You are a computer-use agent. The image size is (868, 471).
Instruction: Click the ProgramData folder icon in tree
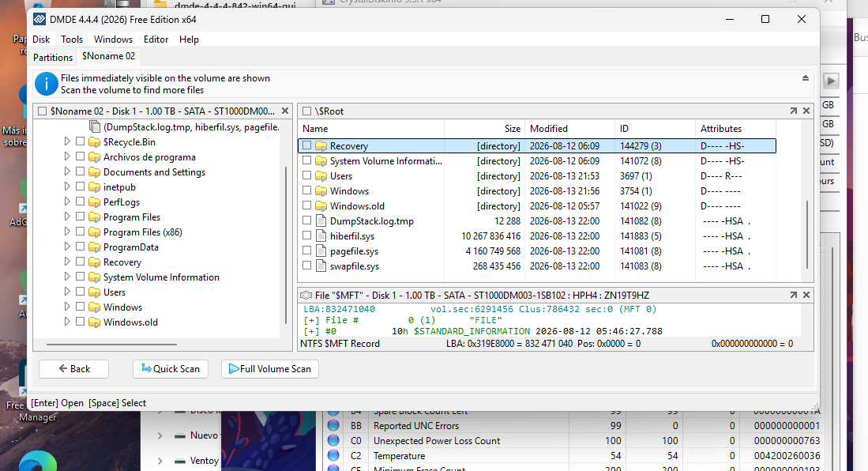click(95, 247)
